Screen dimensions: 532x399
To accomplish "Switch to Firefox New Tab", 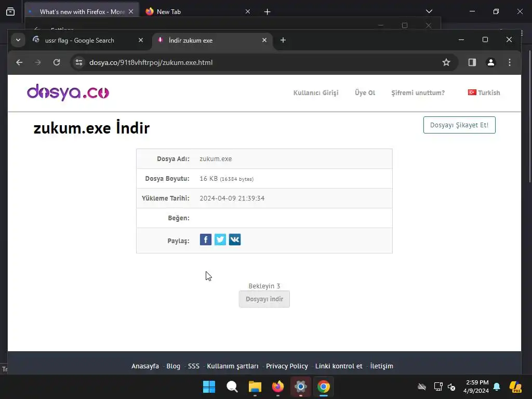I will coord(169,12).
